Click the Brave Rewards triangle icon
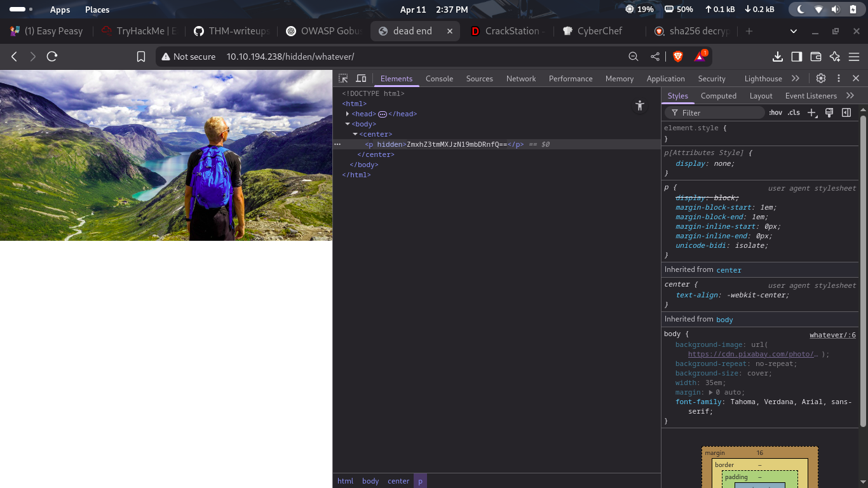 pos(700,57)
